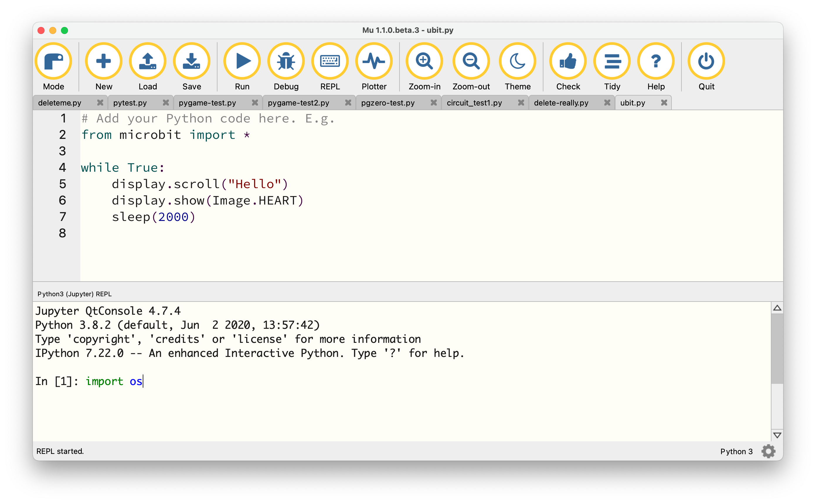Close the deleteme.py tab
This screenshot has height=504, width=816.
tap(100, 103)
